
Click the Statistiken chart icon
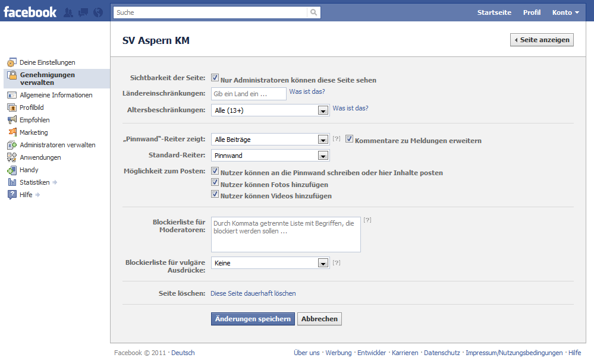(x=12, y=182)
